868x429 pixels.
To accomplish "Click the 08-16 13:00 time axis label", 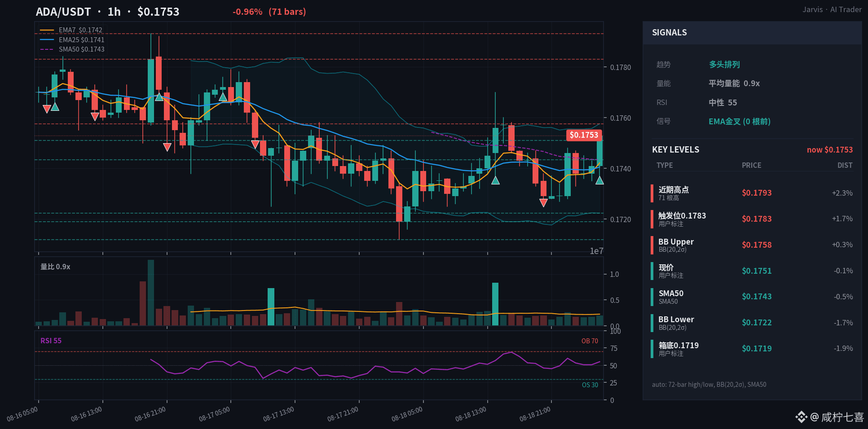I will [x=87, y=414].
